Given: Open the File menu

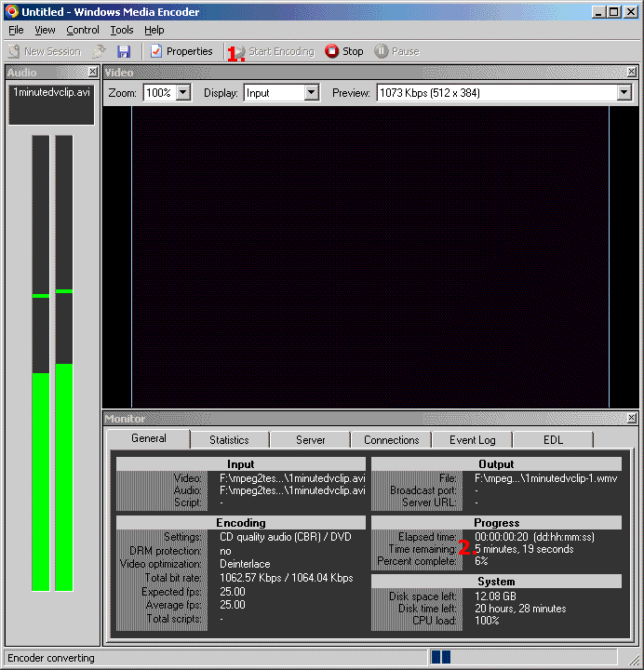Looking at the screenshot, I should click(16, 30).
